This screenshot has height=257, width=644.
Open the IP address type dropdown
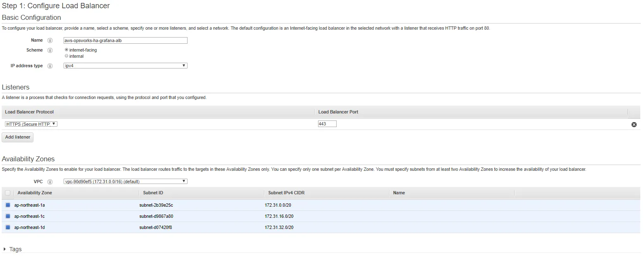[126, 66]
